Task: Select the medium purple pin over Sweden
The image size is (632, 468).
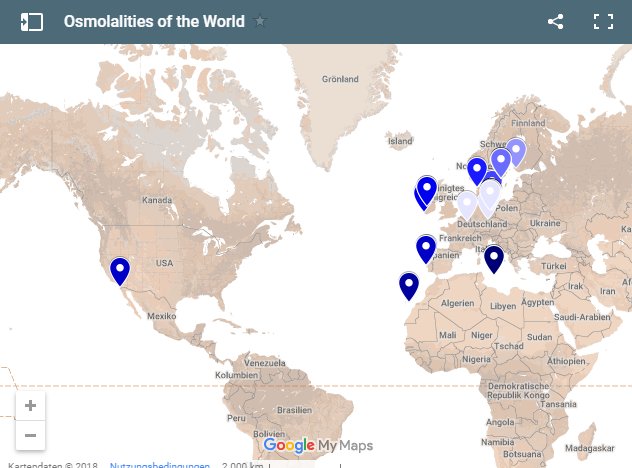Action: (501, 162)
